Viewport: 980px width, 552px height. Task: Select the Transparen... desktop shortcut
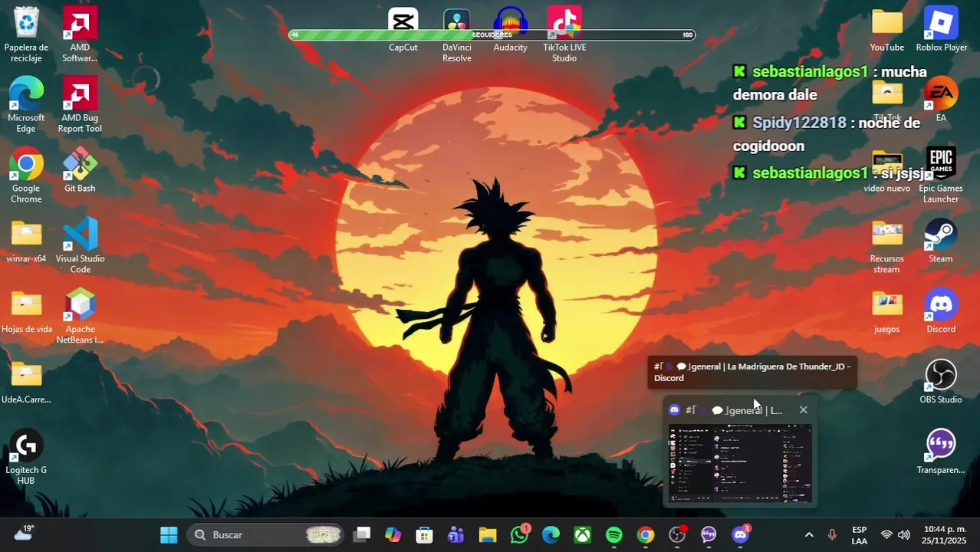click(x=941, y=453)
